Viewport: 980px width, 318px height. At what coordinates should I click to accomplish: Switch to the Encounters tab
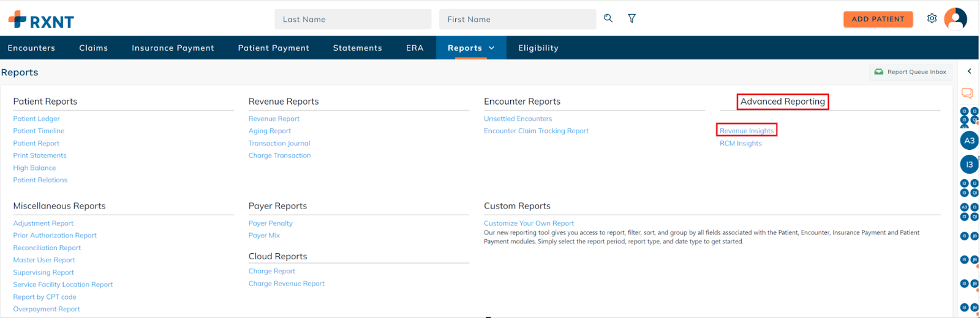[31, 48]
